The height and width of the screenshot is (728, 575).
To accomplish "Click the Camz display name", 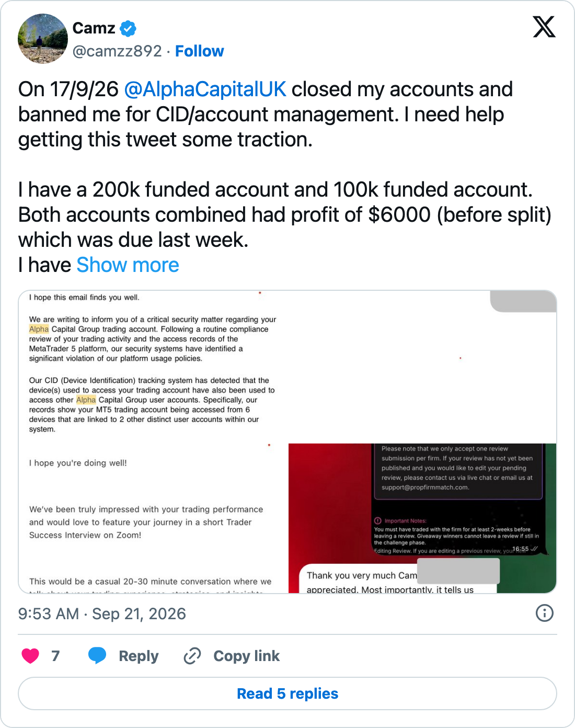I will pos(94,28).
